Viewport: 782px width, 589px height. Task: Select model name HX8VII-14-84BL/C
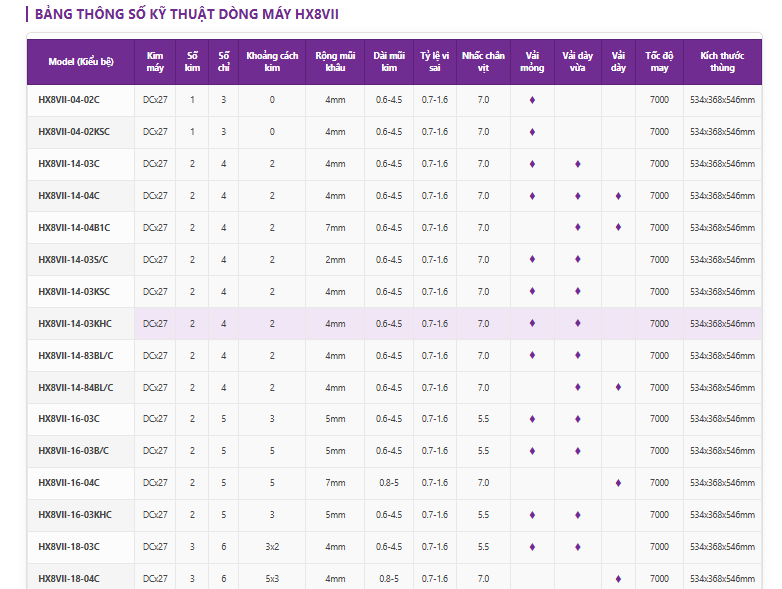click(x=76, y=388)
